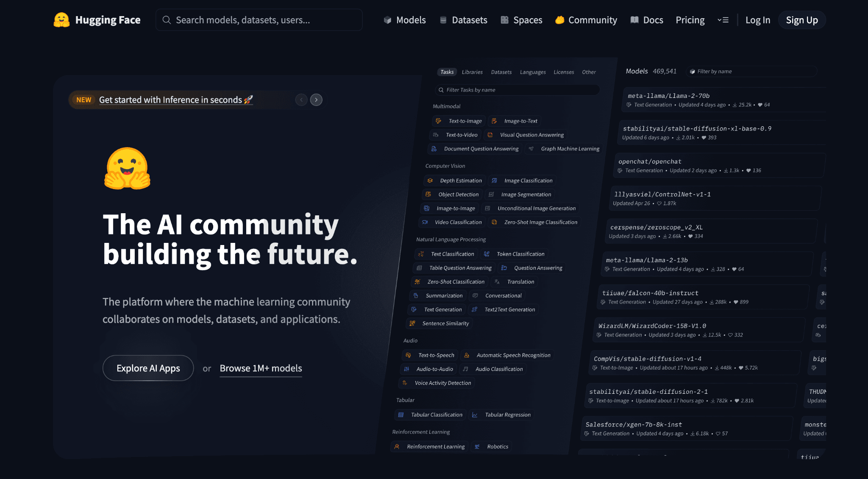Open Get started with Inference banner link
Image resolution: width=868 pixels, height=479 pixels.
pos(175,100)
